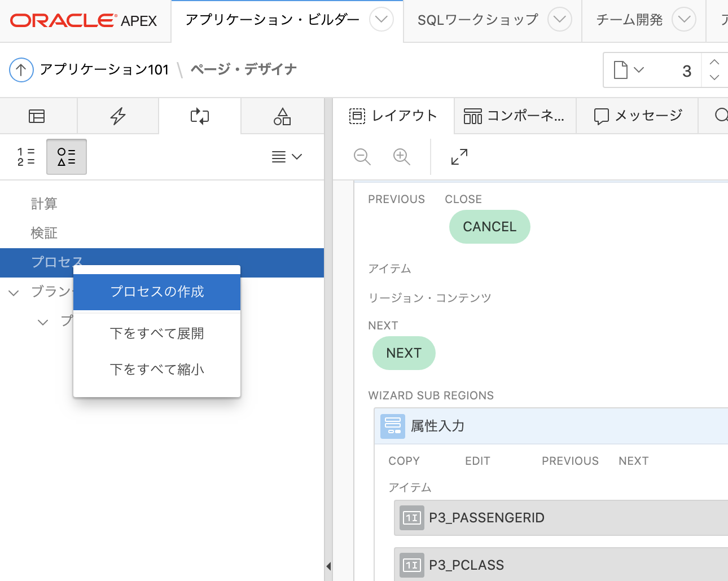Screen dimensions: 728x581
Task: Click the COPY position in 属性入力
Action: tap(404, 461)
